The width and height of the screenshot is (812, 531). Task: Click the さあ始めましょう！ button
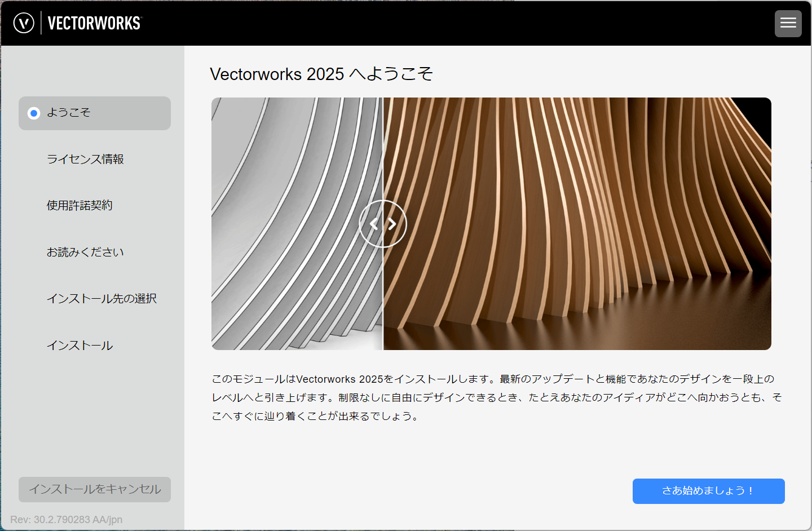709,491
